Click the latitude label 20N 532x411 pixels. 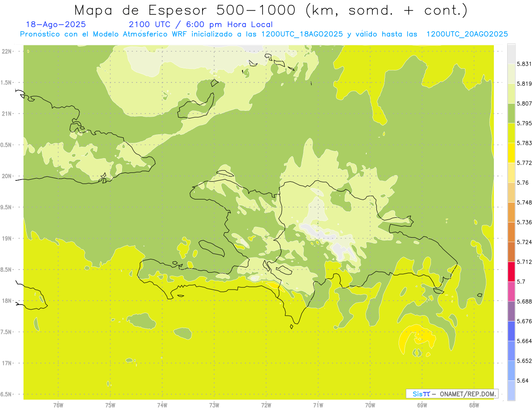(7, 176)
